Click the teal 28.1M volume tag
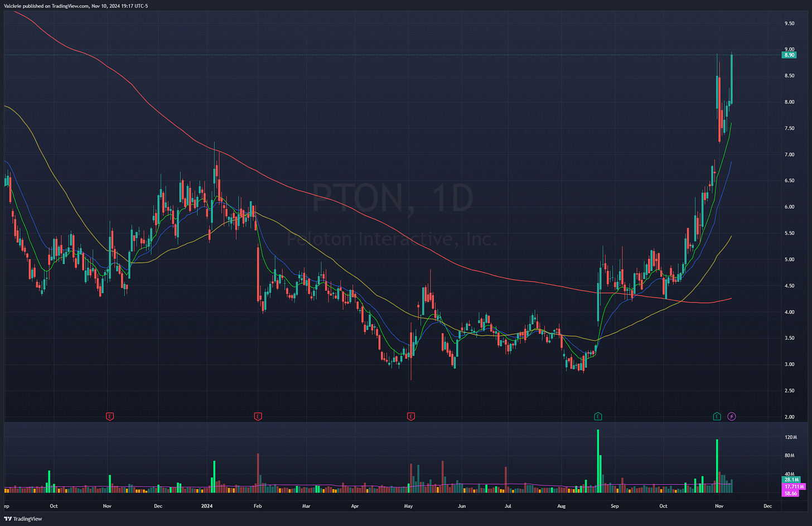Image resolution: width=812 pixels, height=526 pixels. click(x=791, y=480)
